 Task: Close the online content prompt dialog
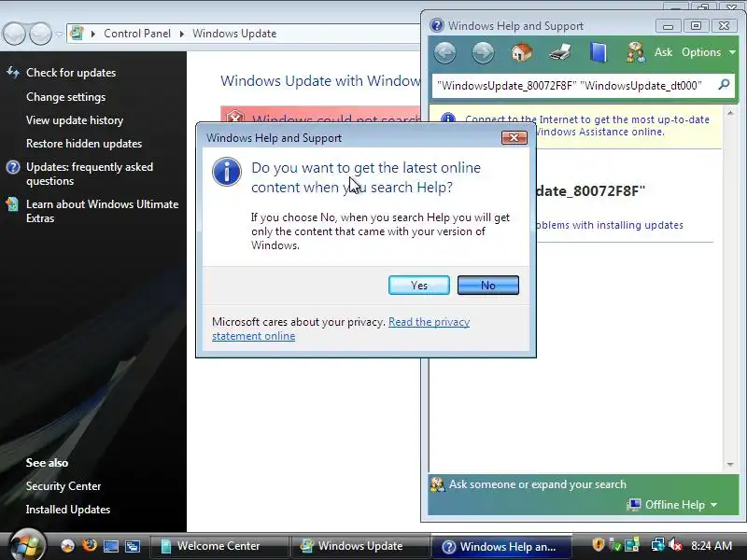[514, 137]
